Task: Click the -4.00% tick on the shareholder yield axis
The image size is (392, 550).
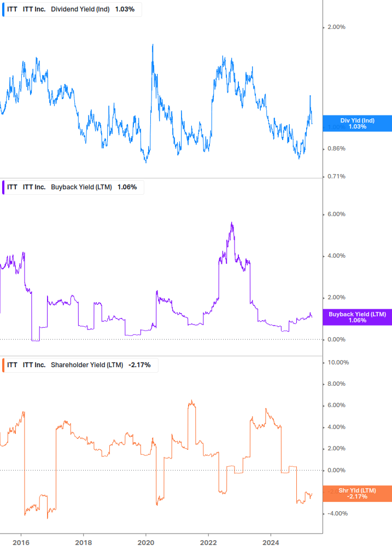Action: pyautogui.click(x=337, y=513)
